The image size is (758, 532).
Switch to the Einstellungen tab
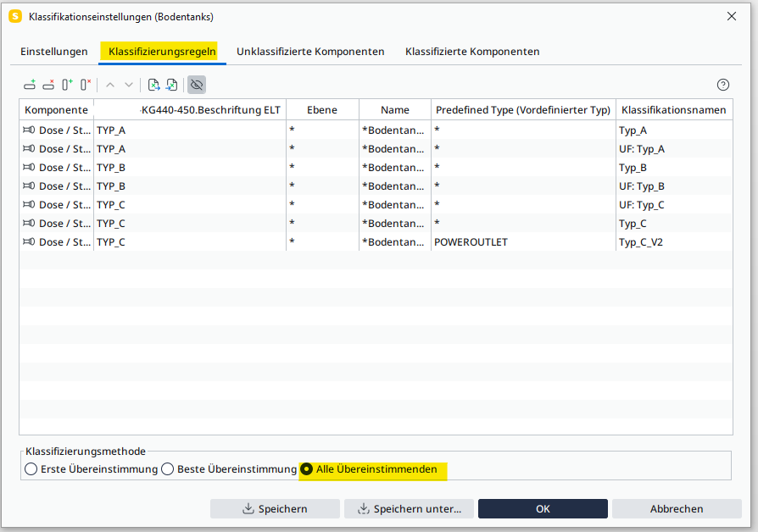click(54, 52)
